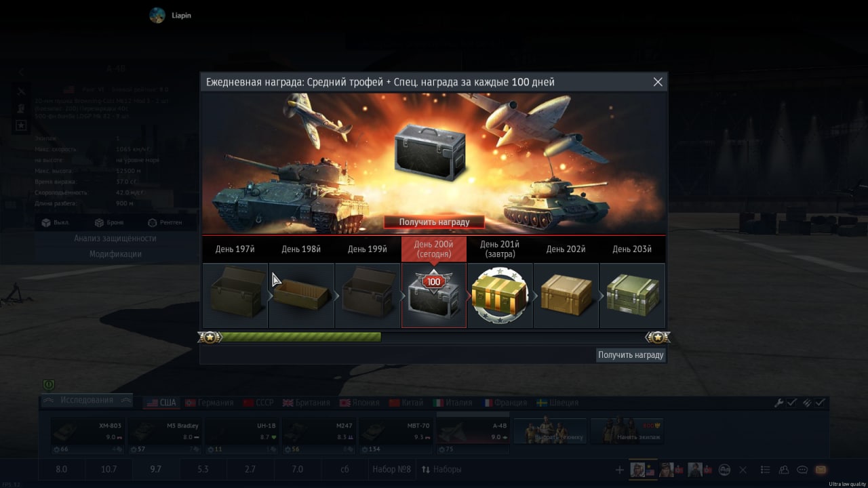Open the Наборы presets dropdown
The width and height of the screenshot is (868, 488).
coord(441,469)
